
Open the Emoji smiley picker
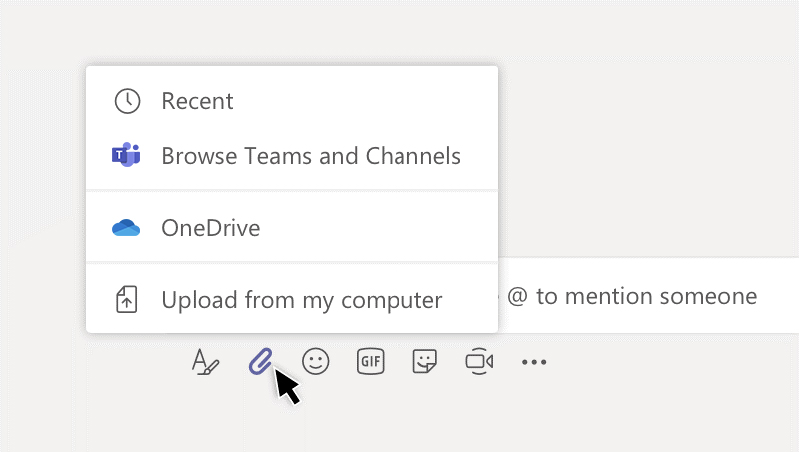pos(315,361)
